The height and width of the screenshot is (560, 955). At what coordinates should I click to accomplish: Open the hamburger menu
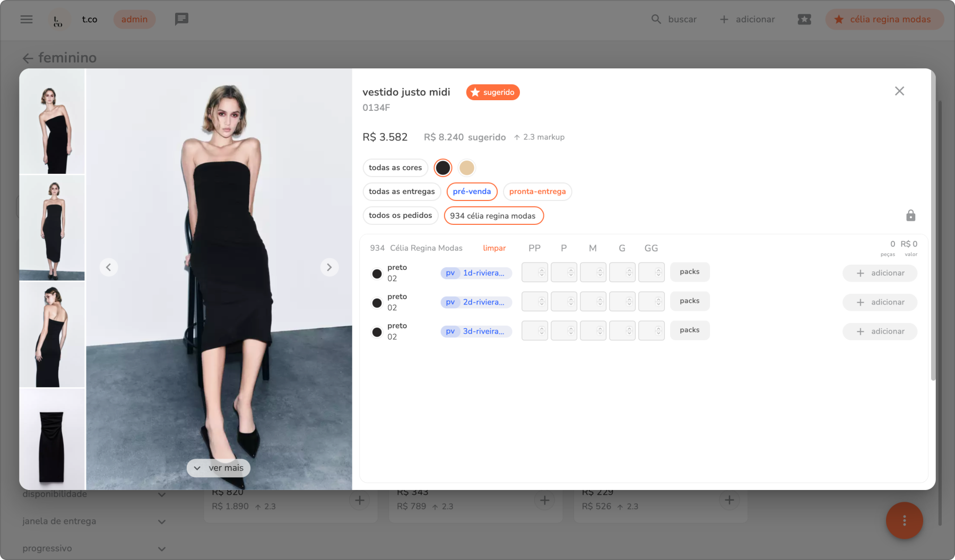coord(27,20)
